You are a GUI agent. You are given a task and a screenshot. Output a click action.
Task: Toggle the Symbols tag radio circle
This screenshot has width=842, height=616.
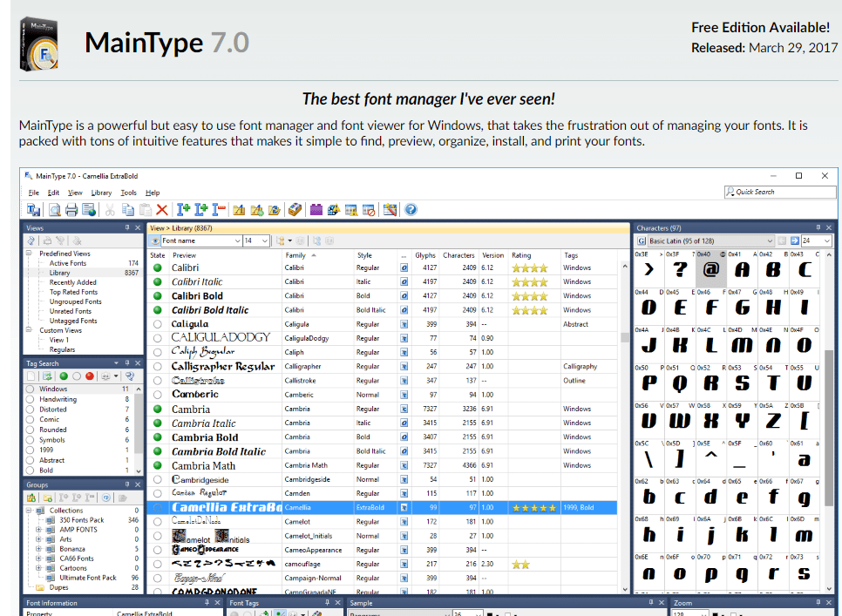(x=30, y=440)
